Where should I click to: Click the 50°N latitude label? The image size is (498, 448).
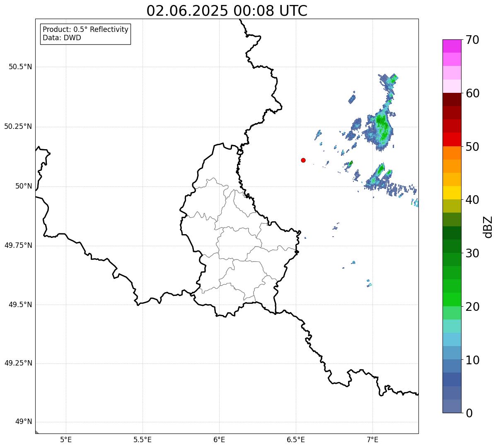[24, 186]
